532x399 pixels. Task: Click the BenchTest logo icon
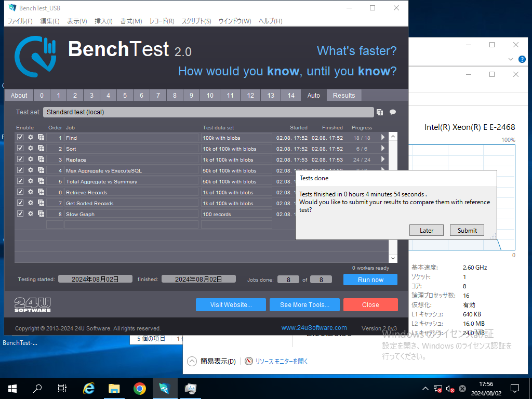[x=35, y=56]
